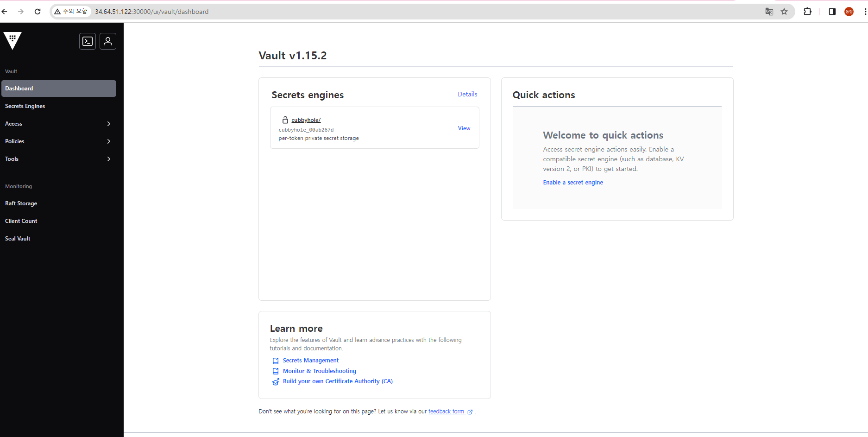Open browser extensions puzzle icon

(x=808, y=12)
